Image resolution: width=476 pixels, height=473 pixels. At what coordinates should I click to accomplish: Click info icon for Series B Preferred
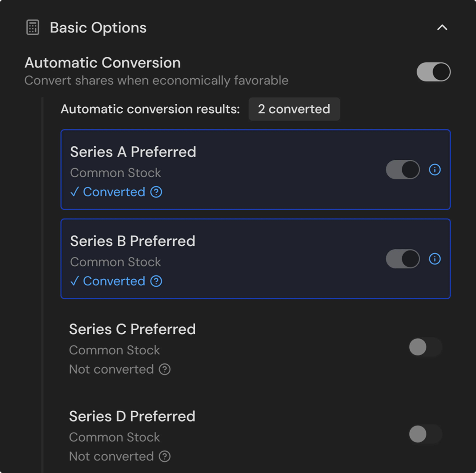point(435,259)
